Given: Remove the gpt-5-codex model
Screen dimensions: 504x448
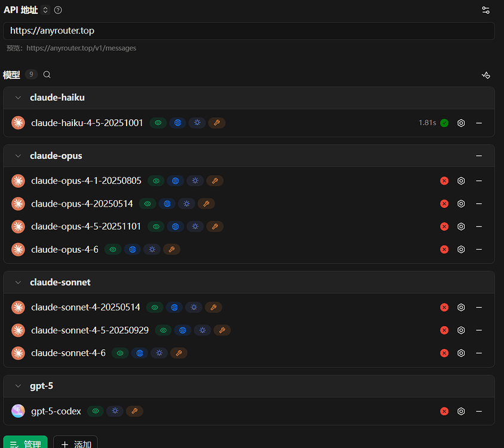Looking at the screenshot, I should pos(479,412).
